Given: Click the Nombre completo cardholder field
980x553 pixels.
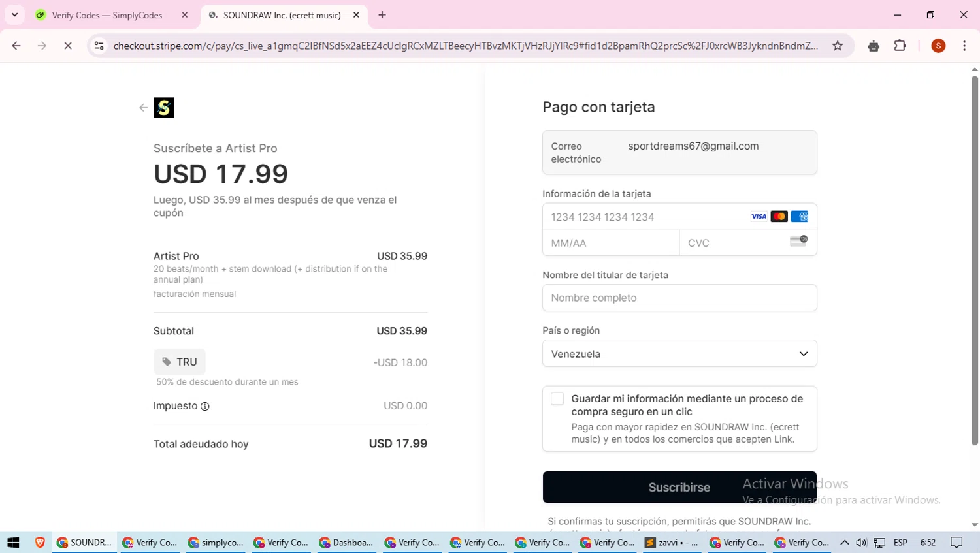Looking at the screenshot, I should click(x=679, y=298).
